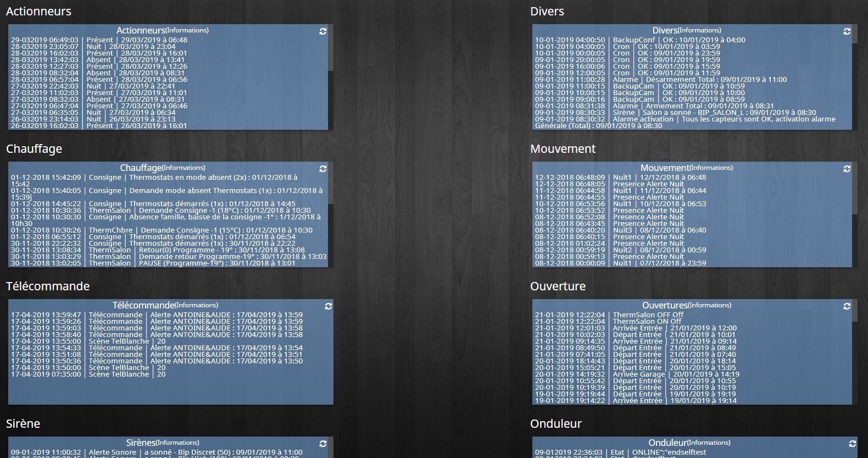The width and height of the screenshot is (868, 458).
Task: Click the Ouvertures log scrollbar
Action: click(855, 310)
